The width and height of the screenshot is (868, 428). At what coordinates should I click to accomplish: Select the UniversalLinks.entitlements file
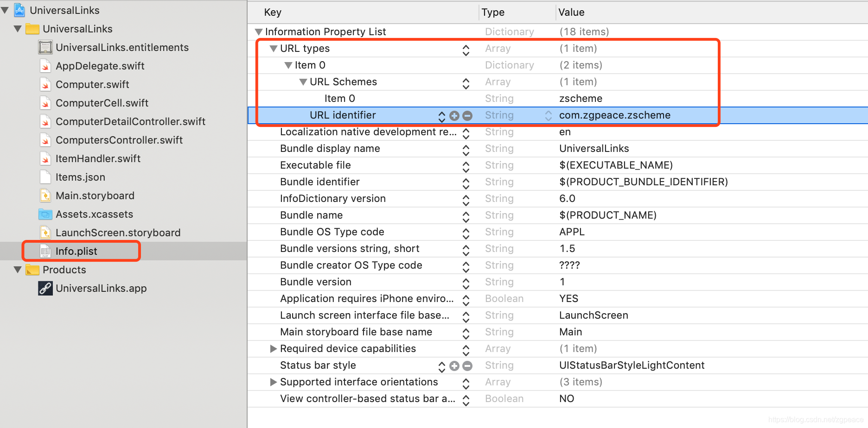(122, 47)
